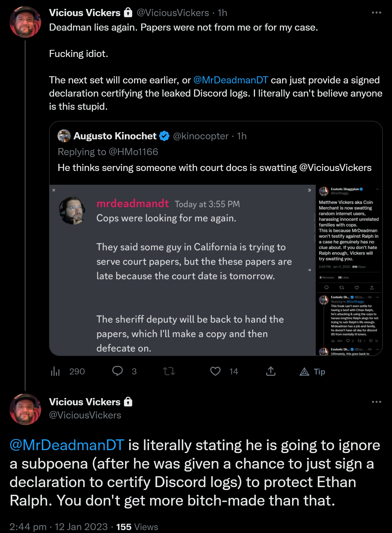Open more options on the second tweet

click(376, 402)
